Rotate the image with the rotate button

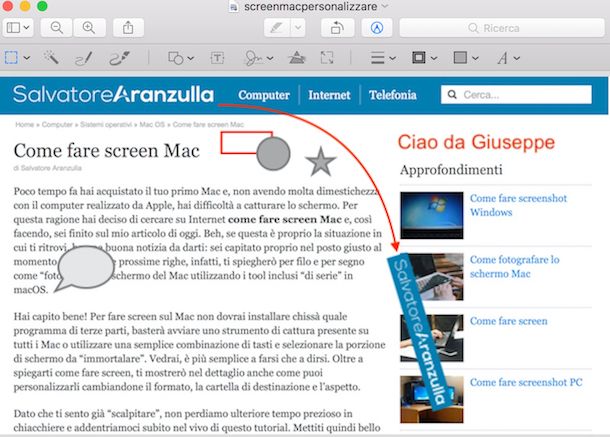(337, 28)
